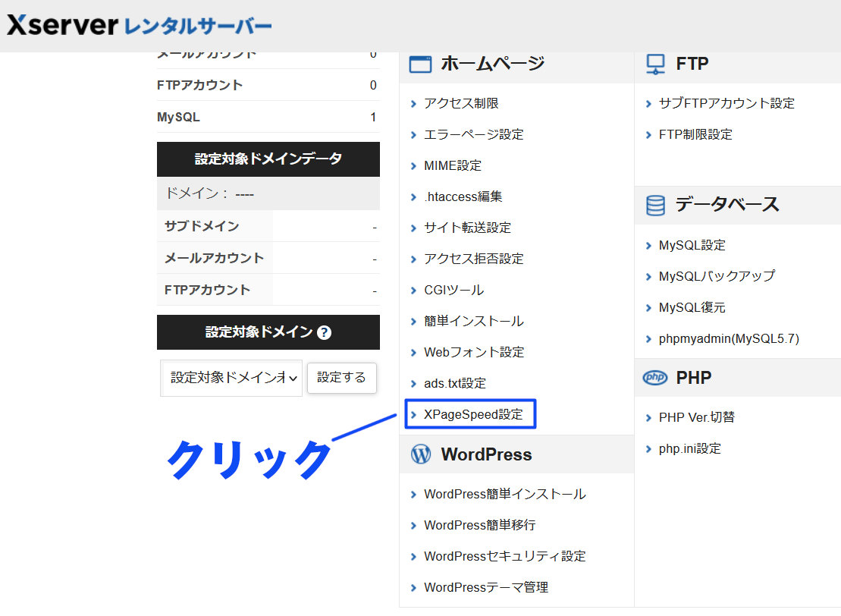Open WordPressセキュリティ設定 link
This screenshot has height=616, width=841.
505,556
